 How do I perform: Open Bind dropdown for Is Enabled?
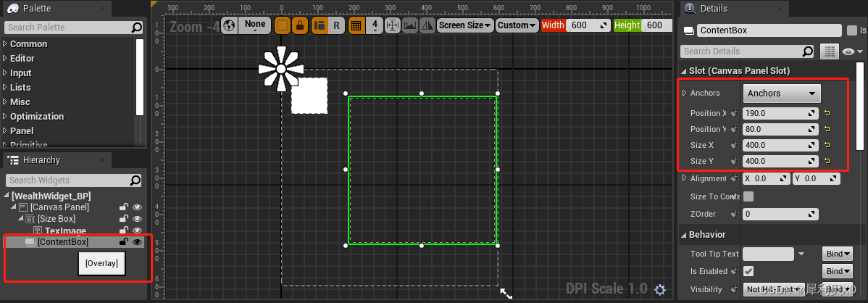pos(836,271)
